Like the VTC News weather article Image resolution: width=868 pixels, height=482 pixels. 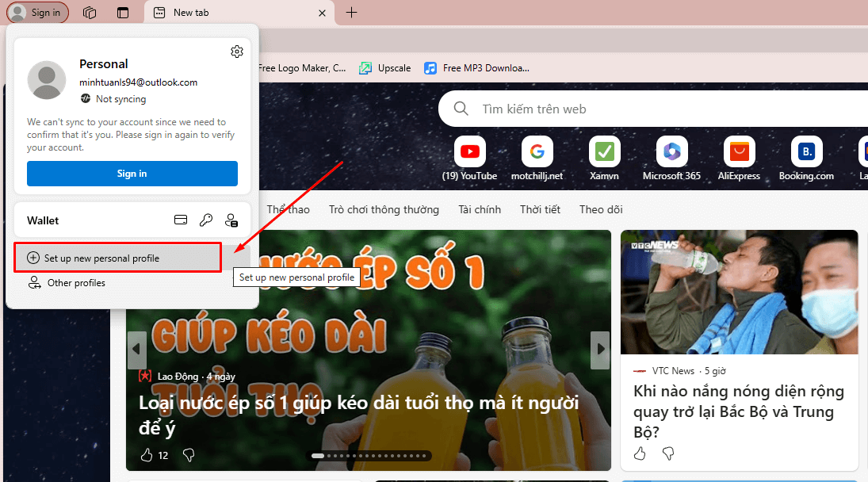(640, 453)
